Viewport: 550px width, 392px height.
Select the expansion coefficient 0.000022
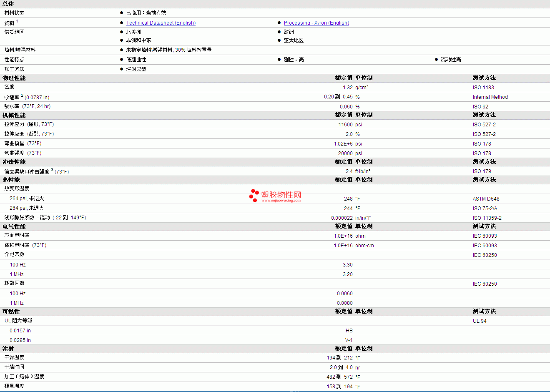(x=342, y=218)
